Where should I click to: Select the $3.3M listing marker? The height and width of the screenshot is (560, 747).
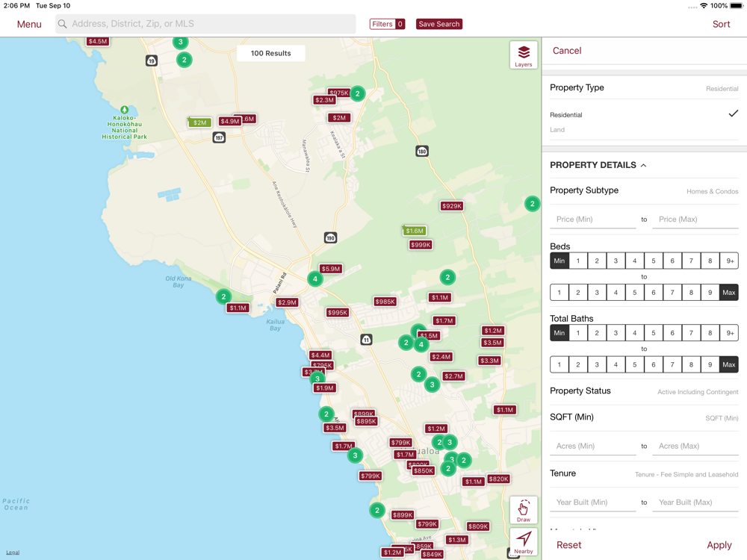tap(489, 361)
